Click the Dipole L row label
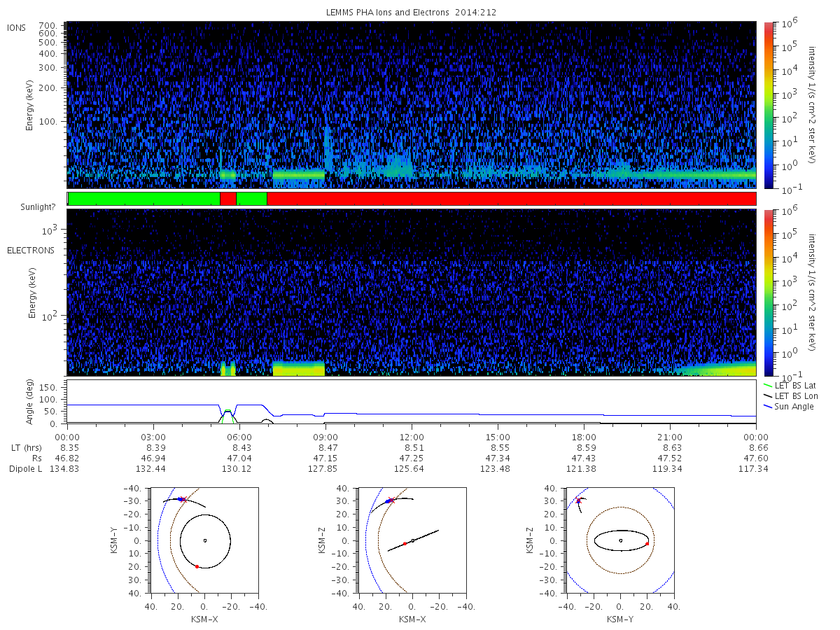This screenshot has width=840, height=630. pyautogui.click(x=25, y=468)
